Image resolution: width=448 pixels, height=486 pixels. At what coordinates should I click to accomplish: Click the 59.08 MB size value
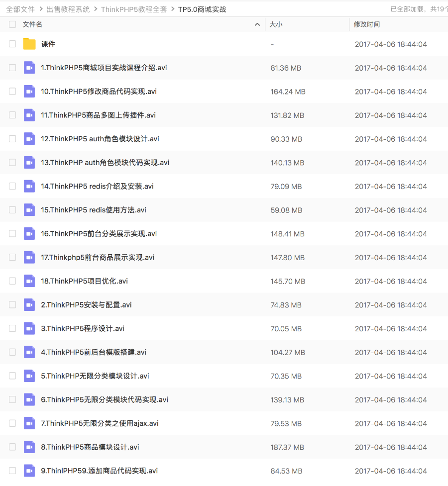286,210
